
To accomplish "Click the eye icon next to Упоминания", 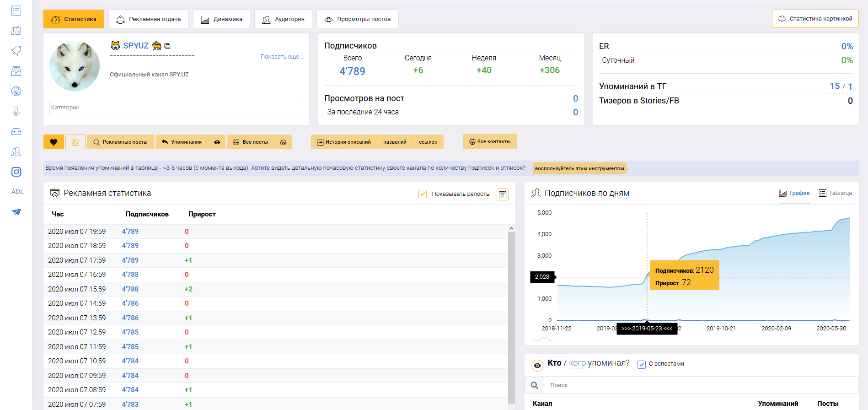I will point(217,142).
